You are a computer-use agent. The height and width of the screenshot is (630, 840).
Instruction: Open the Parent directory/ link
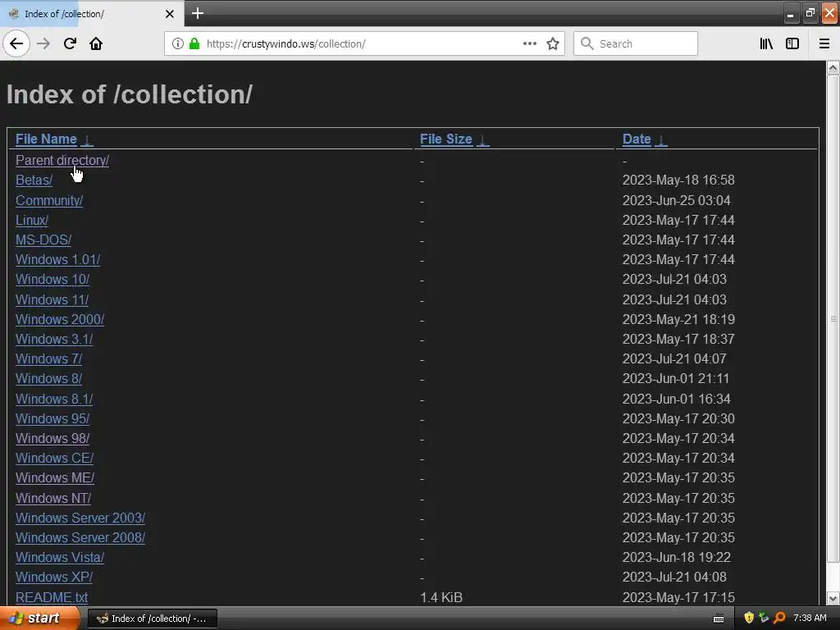(x=62, y=160)
